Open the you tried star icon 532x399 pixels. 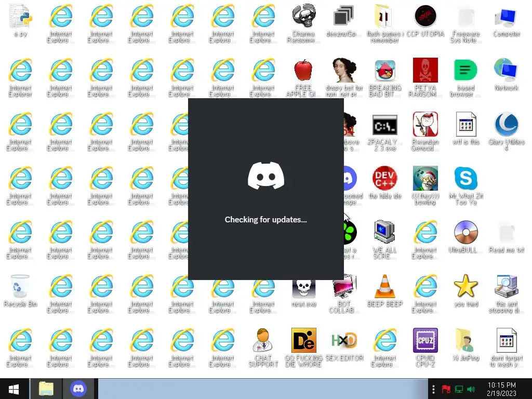pyautogui.click(x=466, y=286)
